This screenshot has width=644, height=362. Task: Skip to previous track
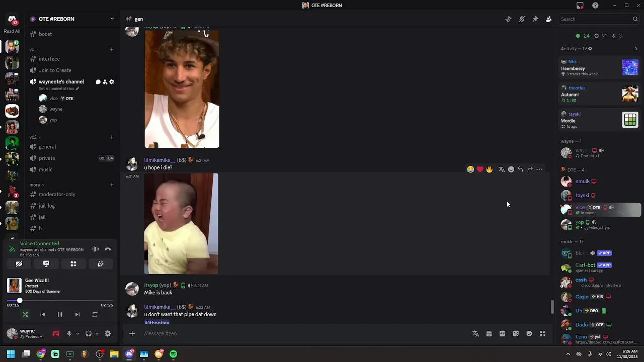tap(42, 315)
